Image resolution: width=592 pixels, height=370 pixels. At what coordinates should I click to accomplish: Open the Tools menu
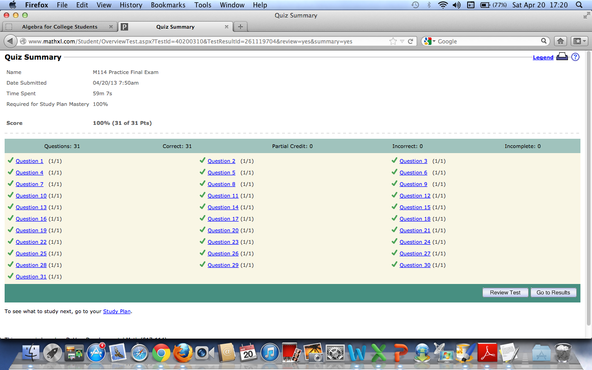[x=203, y=5]
